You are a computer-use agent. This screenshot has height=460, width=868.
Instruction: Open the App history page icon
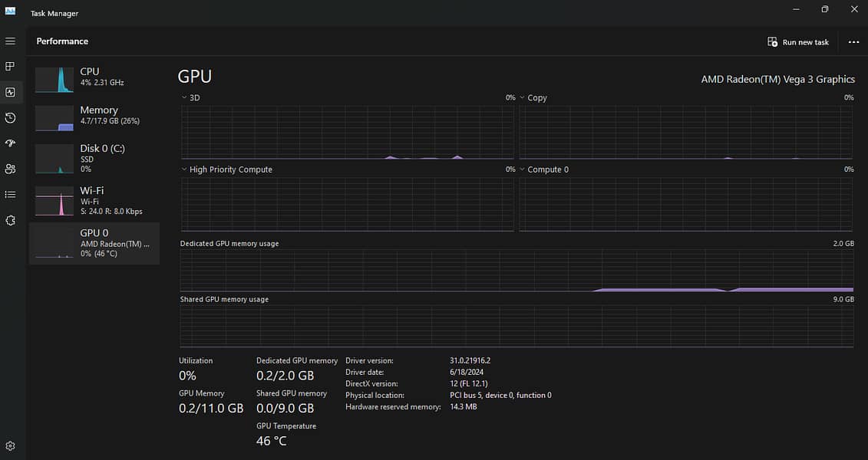pos(10,117)
